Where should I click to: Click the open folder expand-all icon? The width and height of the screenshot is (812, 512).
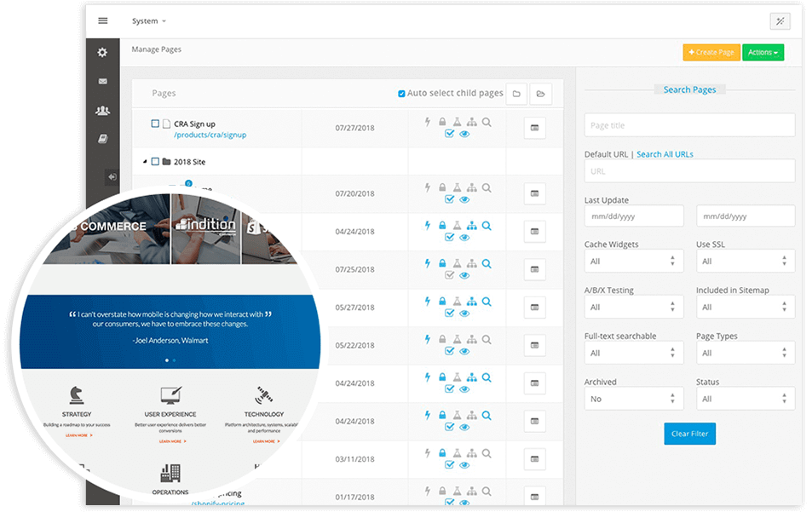pyautogui.click(x=540, y=94)
